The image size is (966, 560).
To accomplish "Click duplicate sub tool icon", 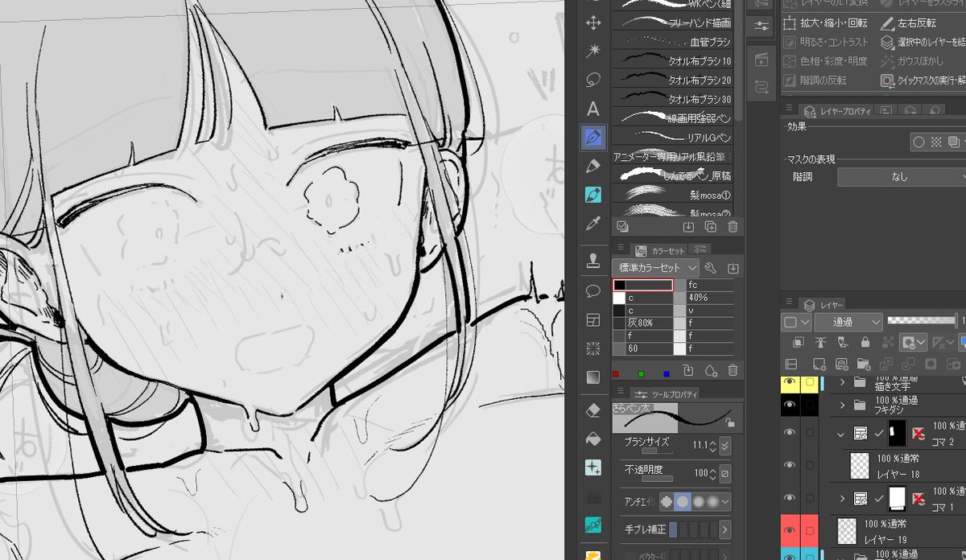I will click(x=711, y=228).
